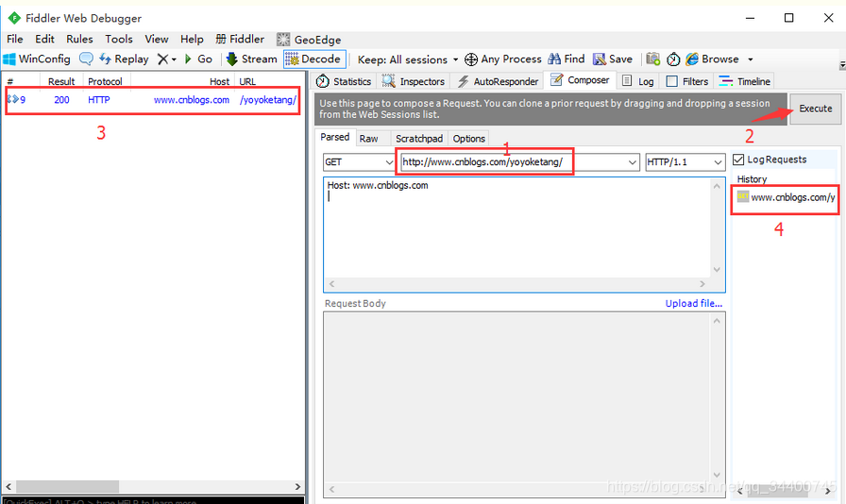Replay the selected session
The image size is (846, 504).
click(x=124, y=59)
